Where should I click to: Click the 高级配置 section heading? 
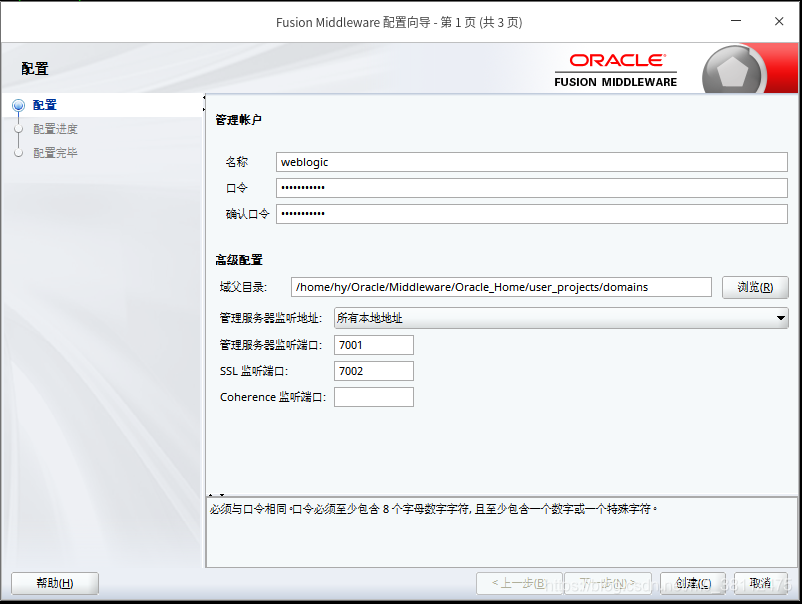(238, 260)
